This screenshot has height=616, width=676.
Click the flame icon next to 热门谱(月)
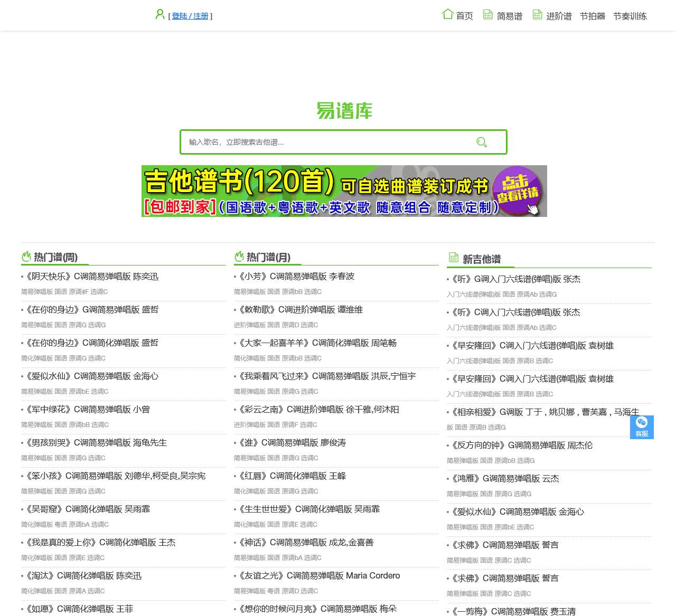pos(239,257)
